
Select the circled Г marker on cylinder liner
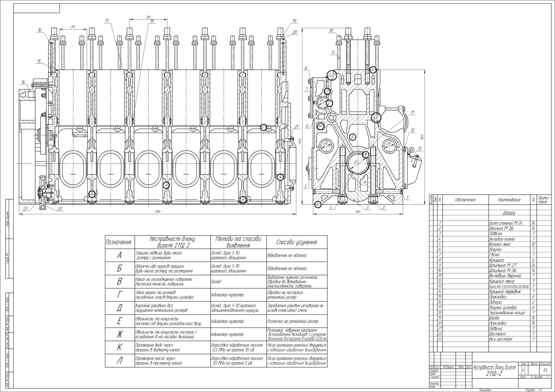click(263, 127)
